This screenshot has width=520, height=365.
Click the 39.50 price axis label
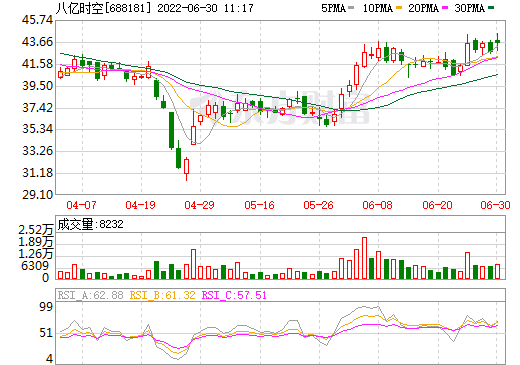(x=37, y=86)
